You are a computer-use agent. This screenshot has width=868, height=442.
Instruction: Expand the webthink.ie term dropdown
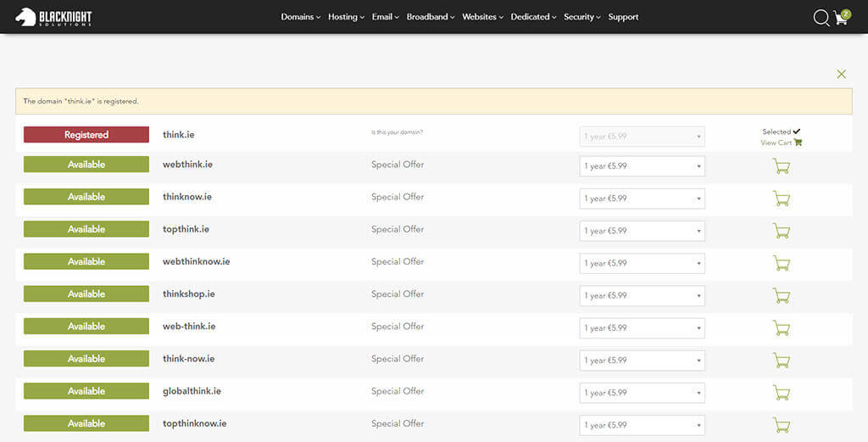coord(642,166)
